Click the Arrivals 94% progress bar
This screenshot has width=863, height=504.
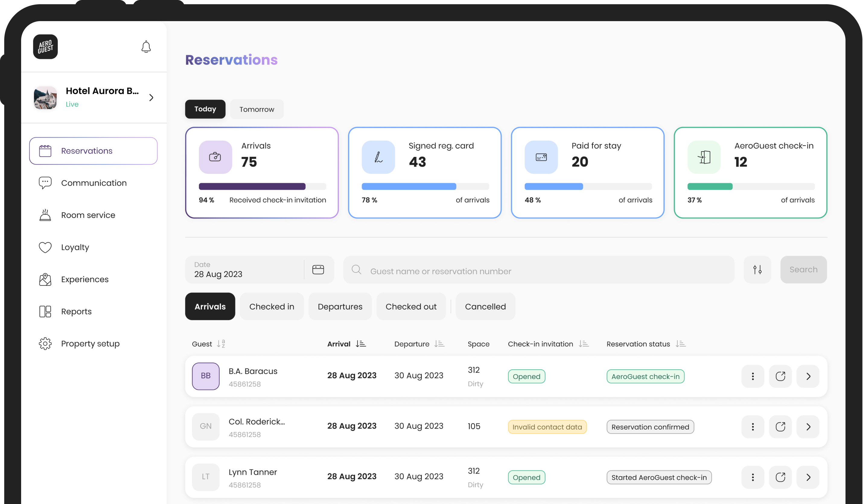[x=262, y=187]
